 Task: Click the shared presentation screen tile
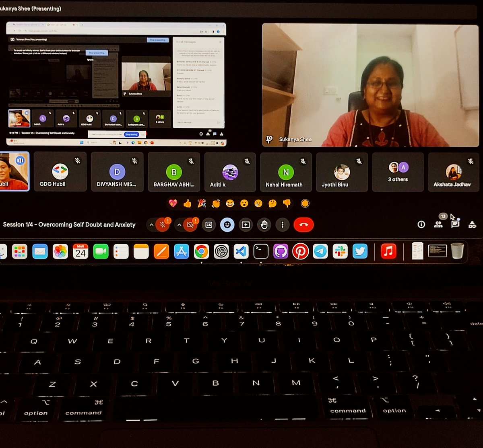pyautogui.click(x=116, y=84)
